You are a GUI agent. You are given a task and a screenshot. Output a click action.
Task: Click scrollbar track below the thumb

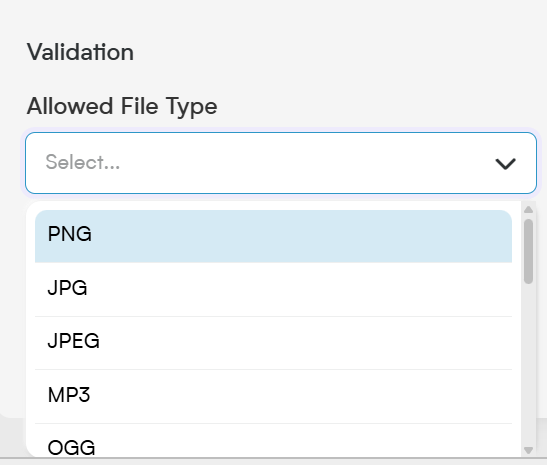pos(528,363)
